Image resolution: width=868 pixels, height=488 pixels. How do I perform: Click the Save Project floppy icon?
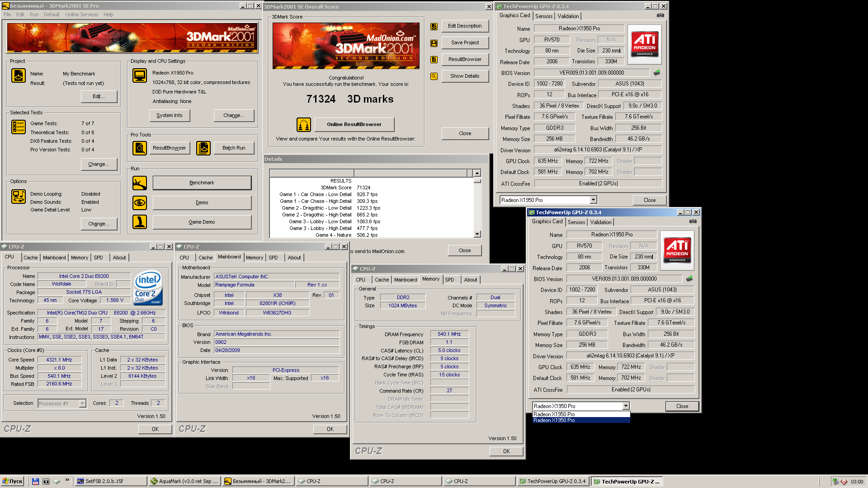coord(434,43)
